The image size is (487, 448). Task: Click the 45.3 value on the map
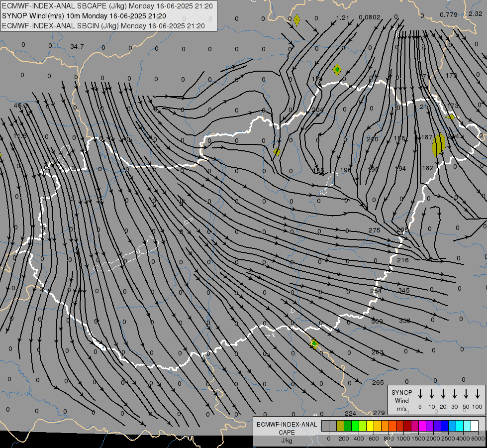tap(20, 106)
